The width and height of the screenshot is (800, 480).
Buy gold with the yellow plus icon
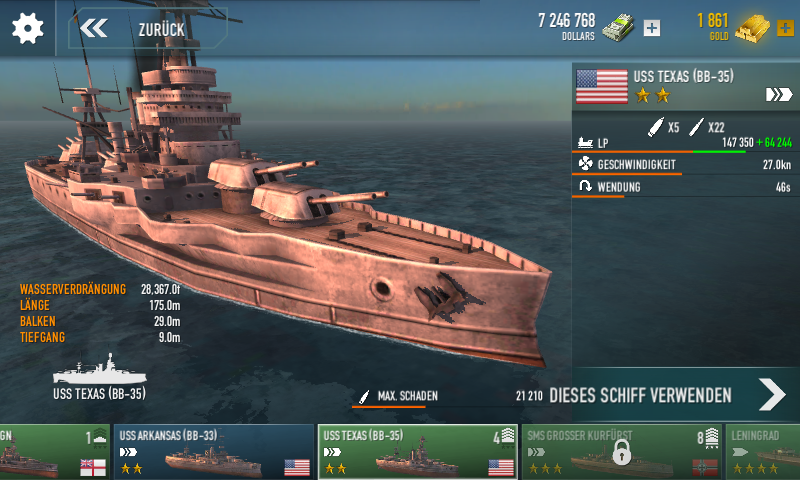click(785, 28)
